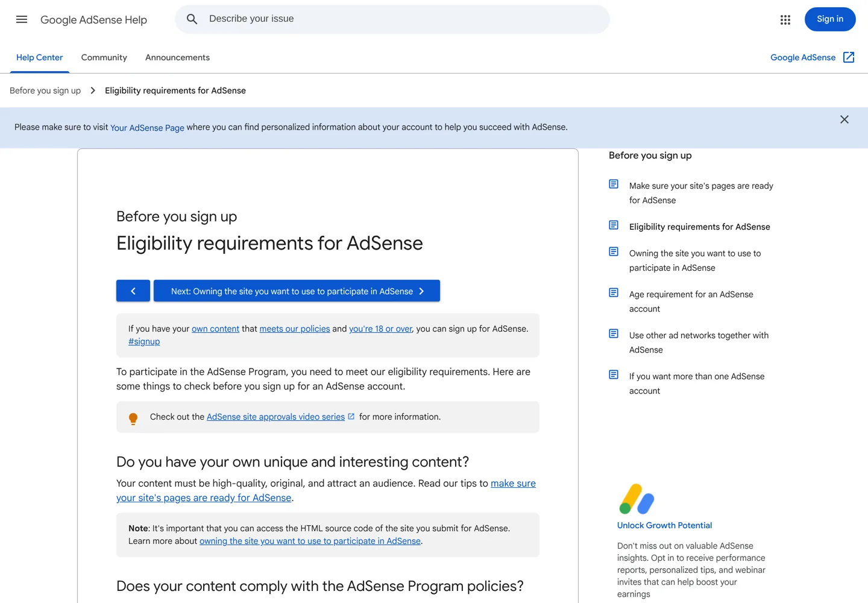Click the lightbulb tip icon
The image size is (868, 603).
133,418
